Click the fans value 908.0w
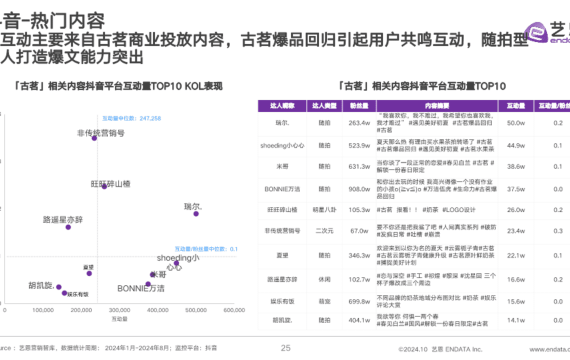Viewport: 570px width, 360px height. [x=359, y=189]
